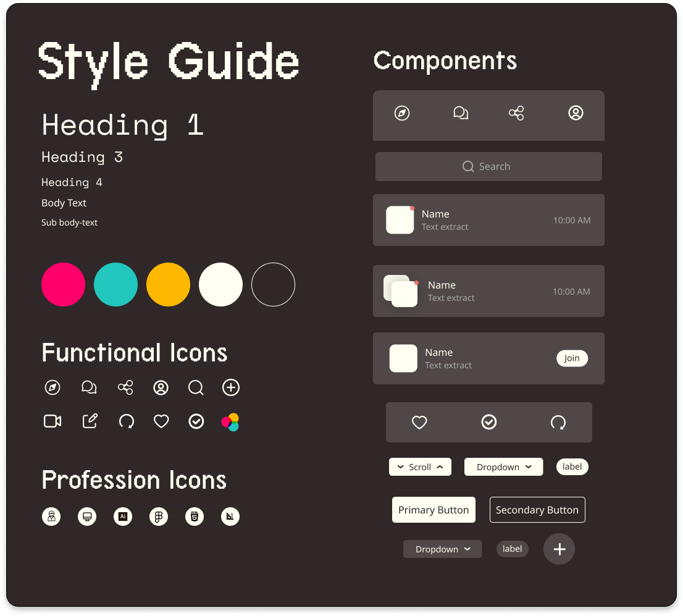Select the Figma profession icon
Image resolution: width=683 pixels, height=616 pixels.
[159, 517]
